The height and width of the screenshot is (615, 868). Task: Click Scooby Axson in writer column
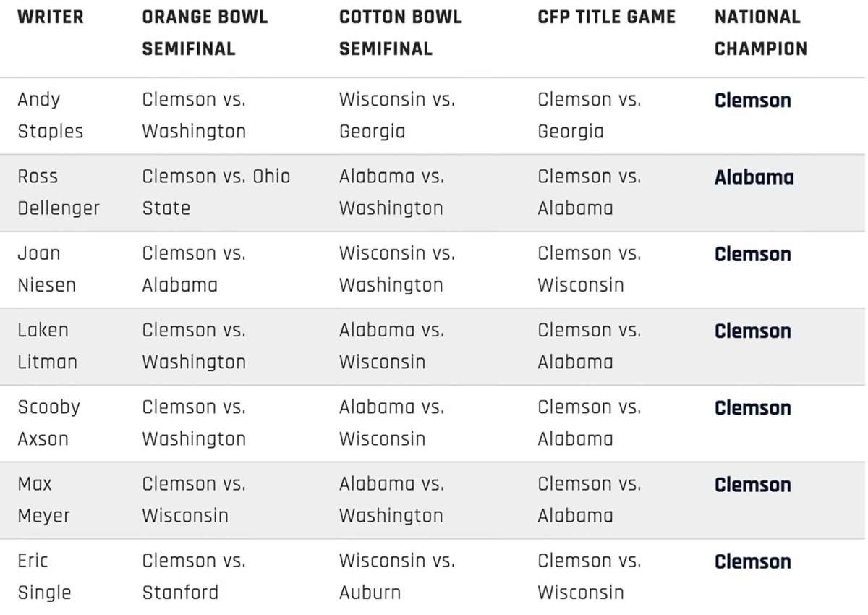(48, 423)
